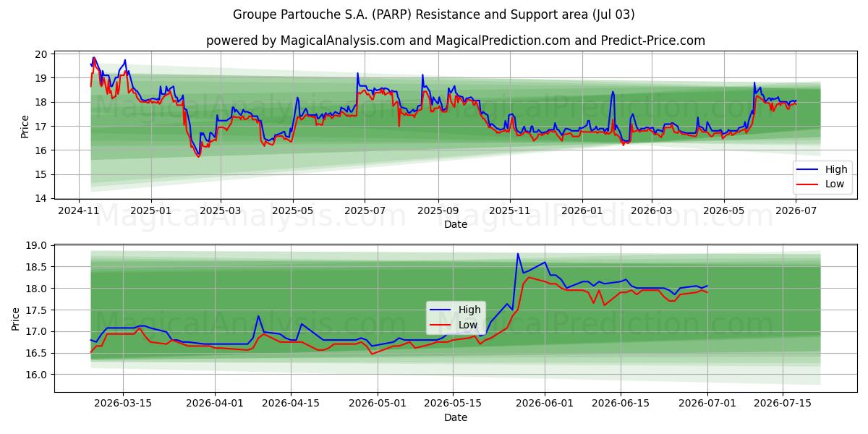The width and height of the screenshot is (868, 434).
Task: Click the '2025-05' x-axis label
Action: (x=292, y=210)
